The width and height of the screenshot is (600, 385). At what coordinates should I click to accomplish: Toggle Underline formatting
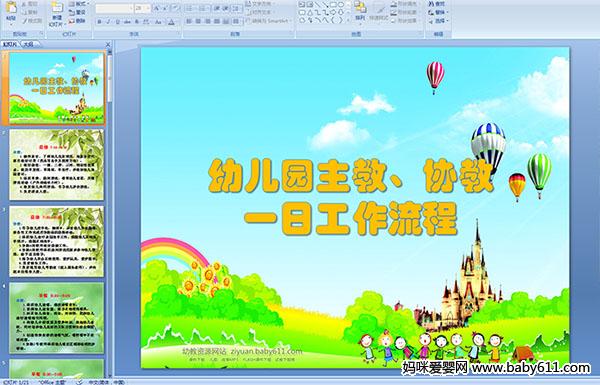(118, 22)
